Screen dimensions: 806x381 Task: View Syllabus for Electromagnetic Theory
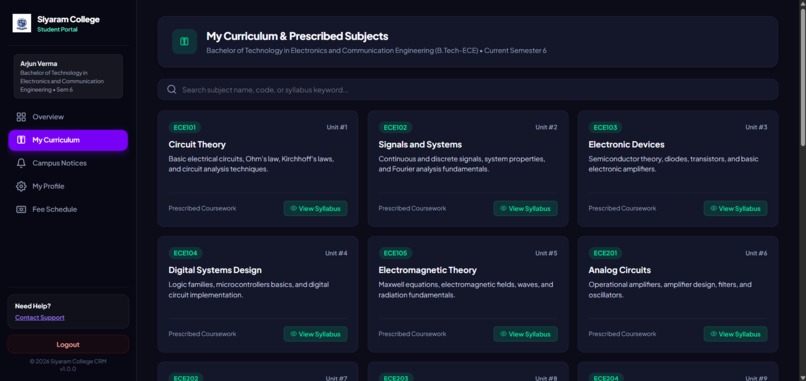point(525,334)
